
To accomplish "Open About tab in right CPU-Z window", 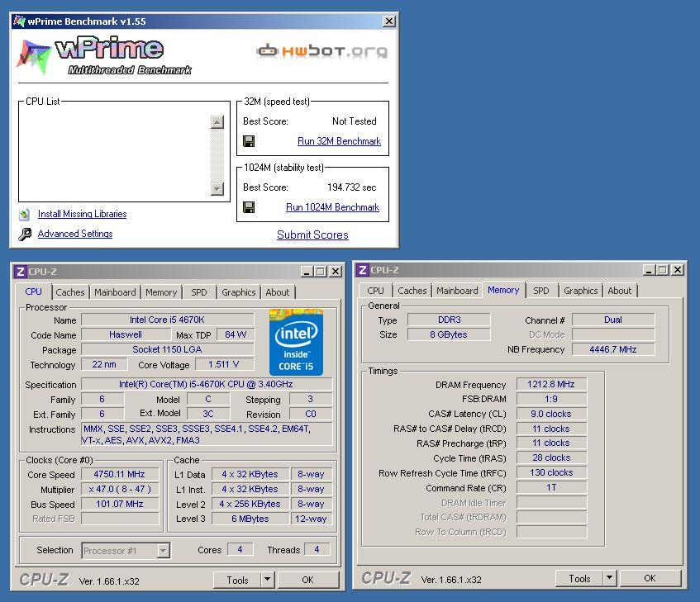I will 620,291.
